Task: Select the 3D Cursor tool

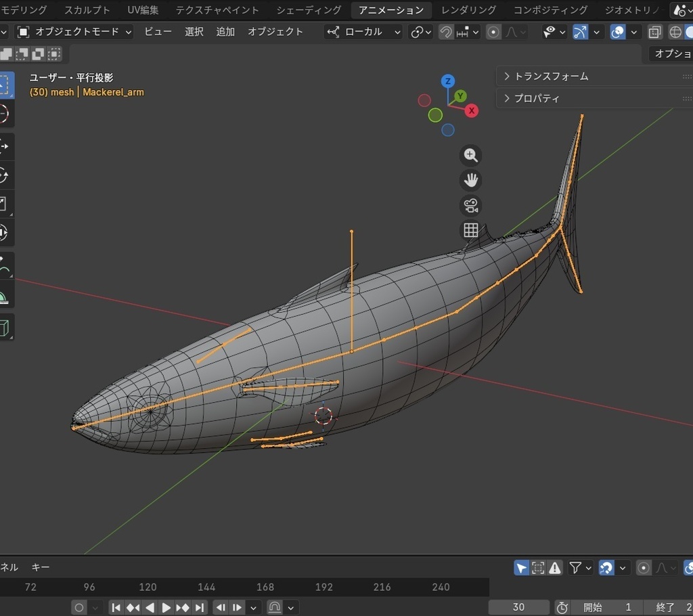Action: pos(5,114)
